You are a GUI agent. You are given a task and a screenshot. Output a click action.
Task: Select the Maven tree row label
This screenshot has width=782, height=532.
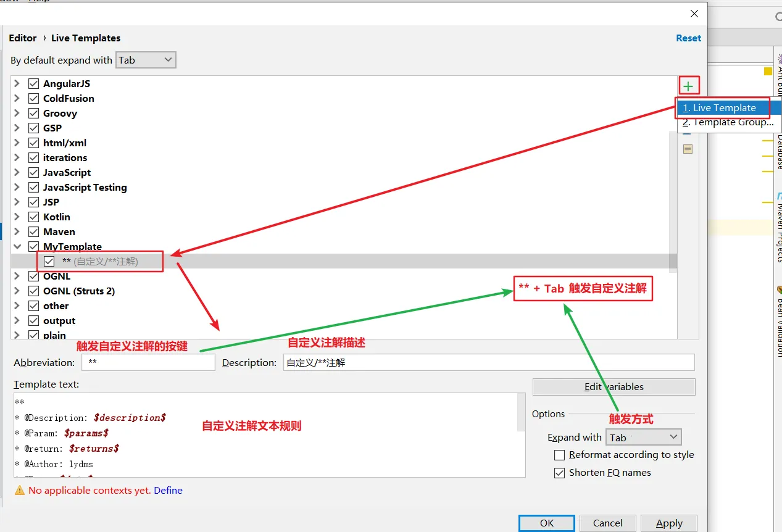pyautogui.click(x=59, y=231)
